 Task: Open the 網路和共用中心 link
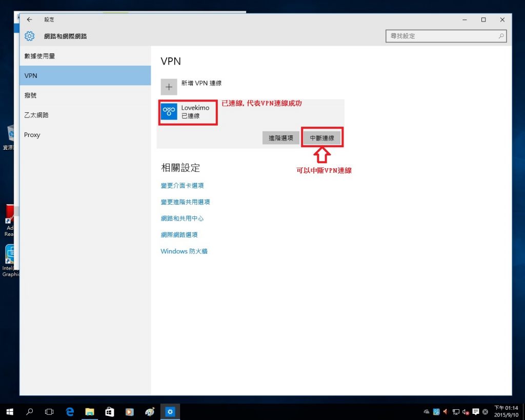(x=182, y=218)
